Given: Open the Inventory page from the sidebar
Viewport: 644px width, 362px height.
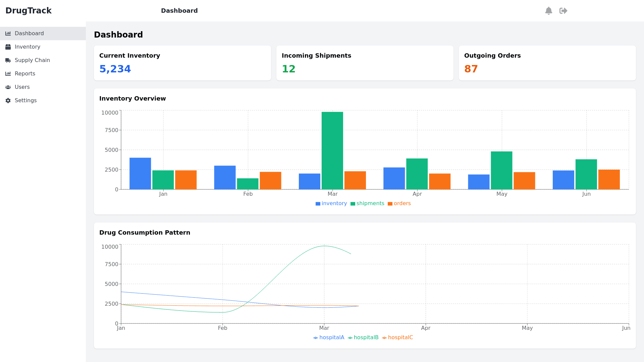Looking at the screenshot, I should click(28, 47).
